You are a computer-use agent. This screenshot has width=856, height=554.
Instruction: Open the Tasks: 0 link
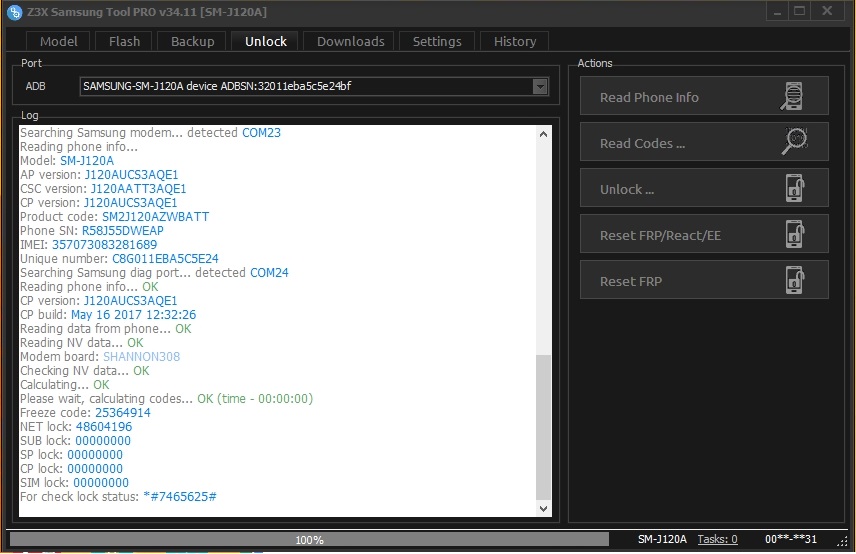[717, 539]
